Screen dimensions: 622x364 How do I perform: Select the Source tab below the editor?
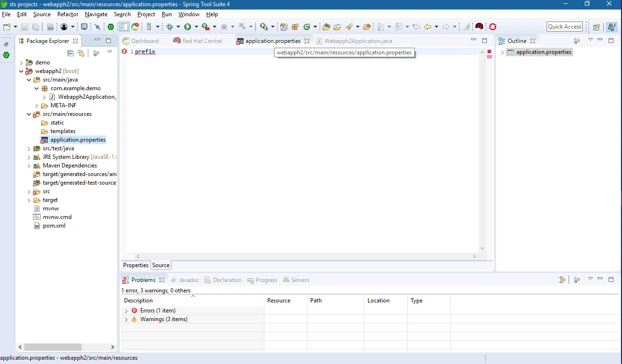(x=161, y=265)
